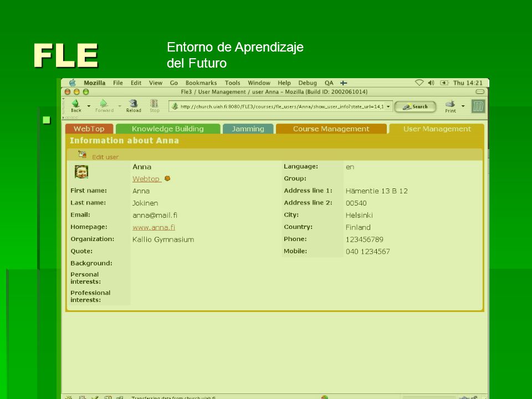
Task: Click the language value en
Action: click(x=350, y=167)
